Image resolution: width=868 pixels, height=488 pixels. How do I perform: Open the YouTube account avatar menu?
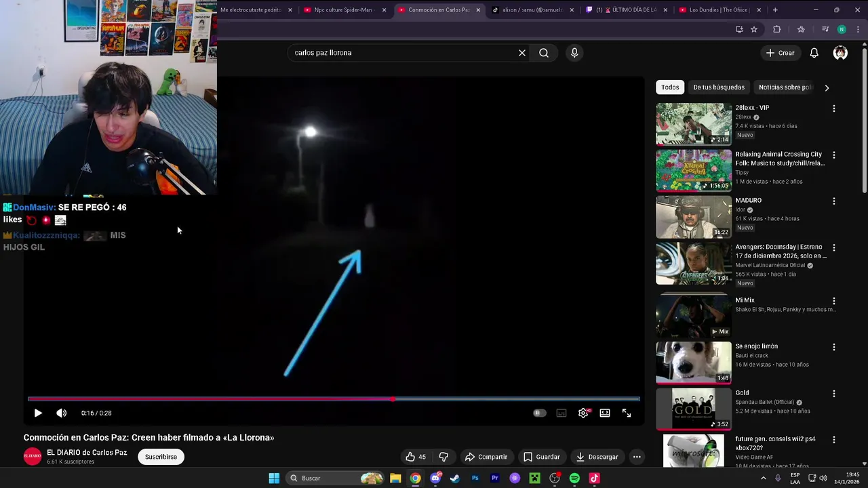840,53
